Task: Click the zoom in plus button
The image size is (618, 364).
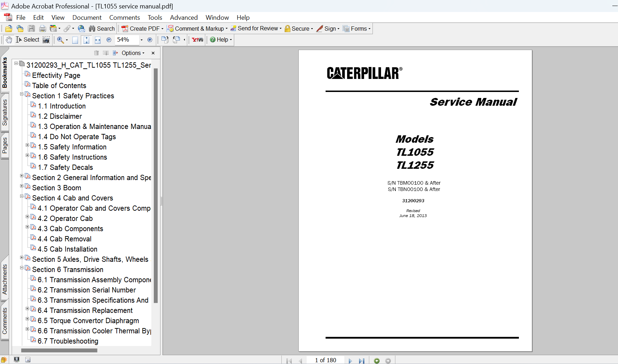Action: pos(150,40)
